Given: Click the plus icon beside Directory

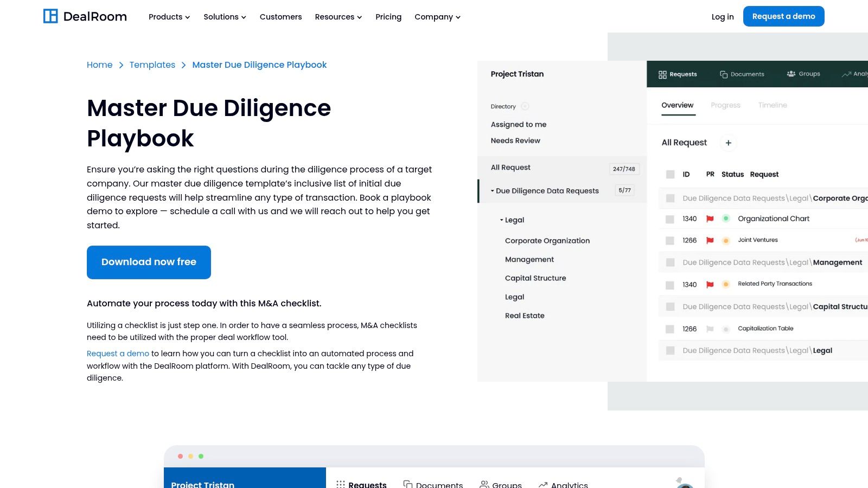Looking at the screenshot, I should [525, 106].
